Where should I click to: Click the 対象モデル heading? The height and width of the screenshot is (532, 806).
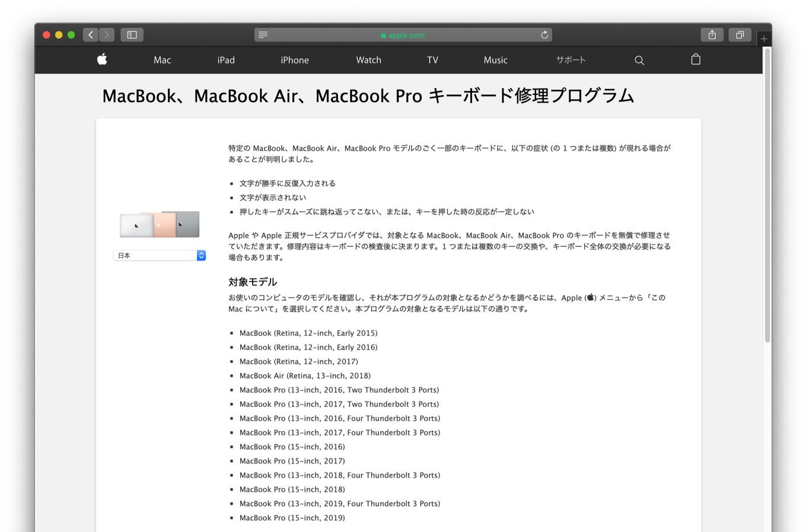[x=253, y=282]
